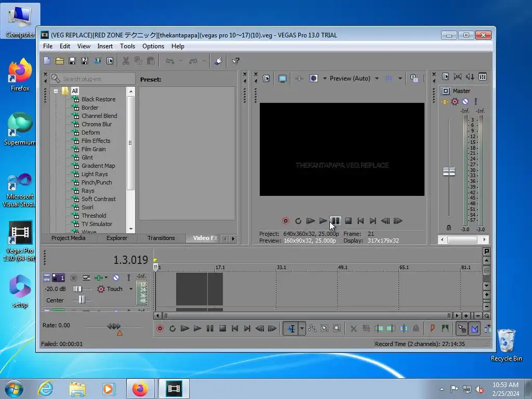The height and width of the screenshot is (399, 532).
Task: Collapse the All folder in the plug-in tree
Action: tap(56, 91)
